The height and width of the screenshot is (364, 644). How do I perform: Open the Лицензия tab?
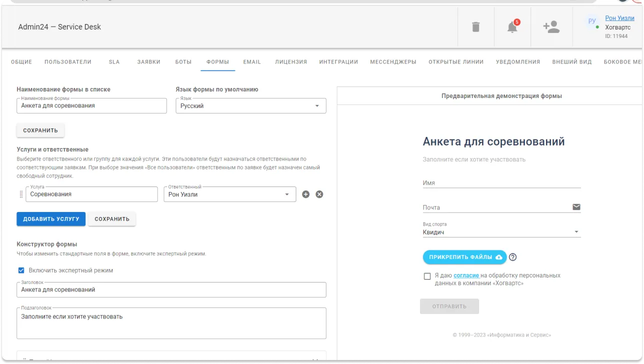click(x=290, y=62)
